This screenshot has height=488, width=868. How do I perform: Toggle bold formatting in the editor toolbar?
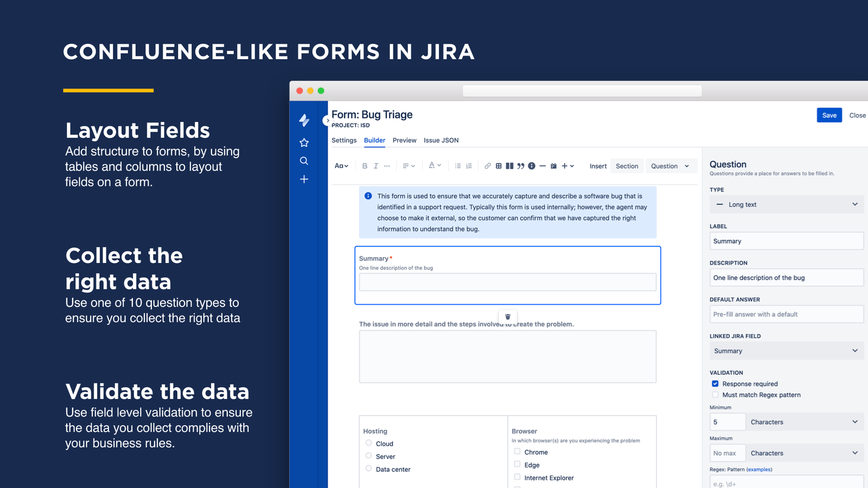(365, 166)
